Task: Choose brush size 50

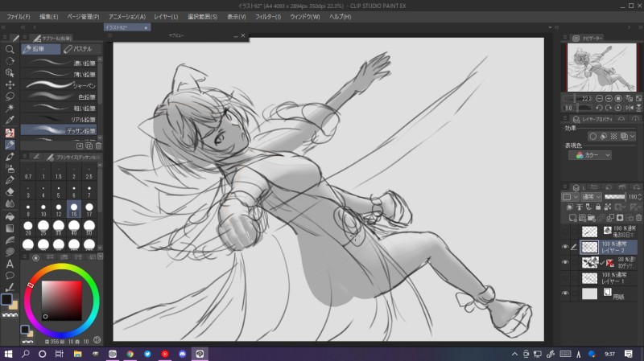Action: [89, 228]
